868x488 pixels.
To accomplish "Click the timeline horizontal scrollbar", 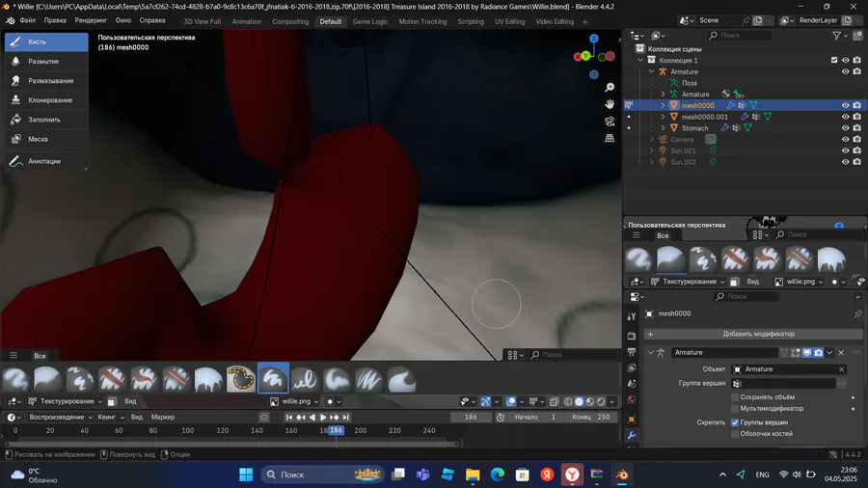I will [231, 444].
